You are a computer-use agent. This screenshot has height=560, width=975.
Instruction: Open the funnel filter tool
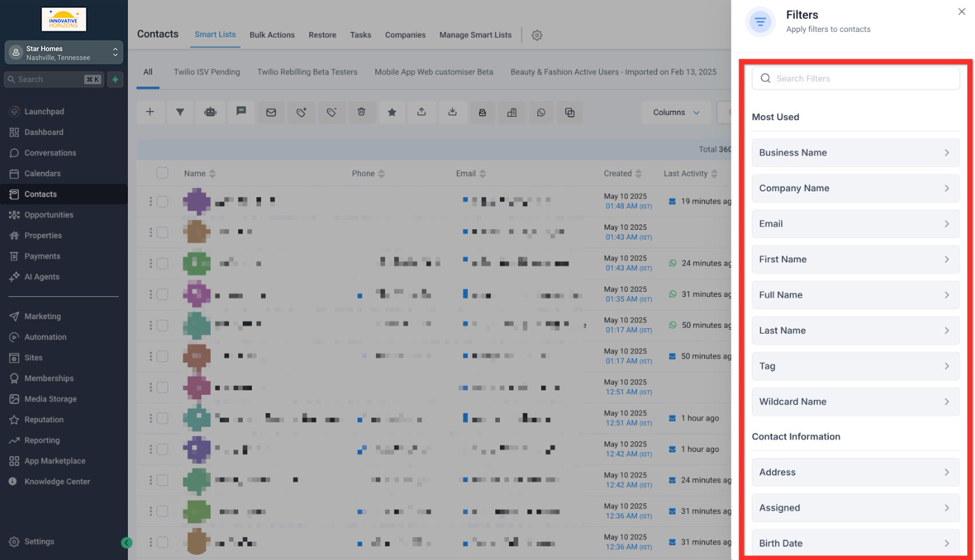point(180,112)
